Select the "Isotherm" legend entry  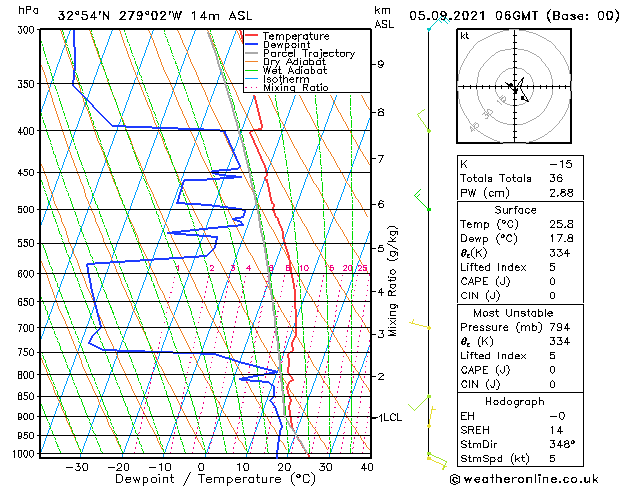(x=286, y=79)
